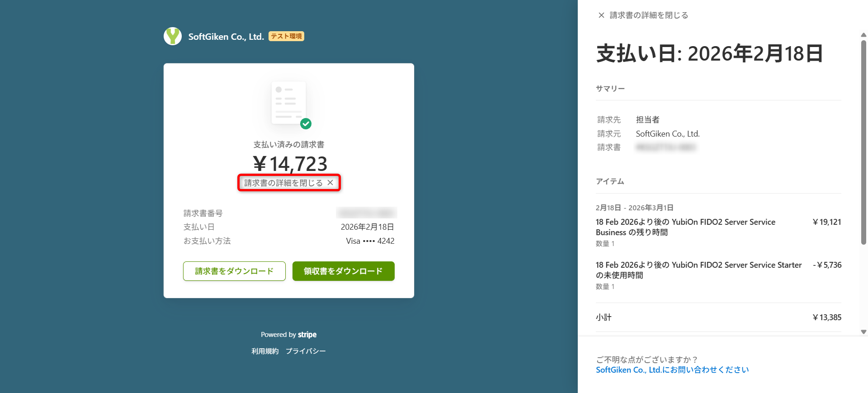
Task: Click the FIDO2 Server Service Starter item
Action: coord(699,270)
